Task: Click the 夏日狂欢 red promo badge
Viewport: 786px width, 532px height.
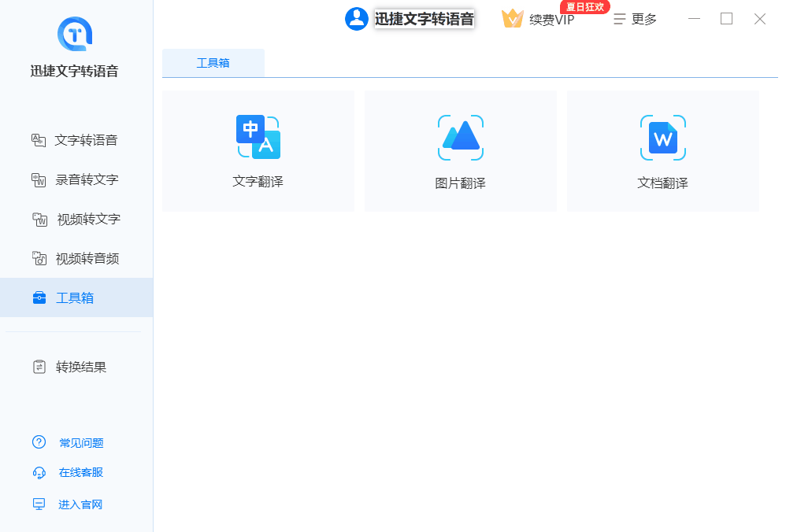Action: pos(585,7)
